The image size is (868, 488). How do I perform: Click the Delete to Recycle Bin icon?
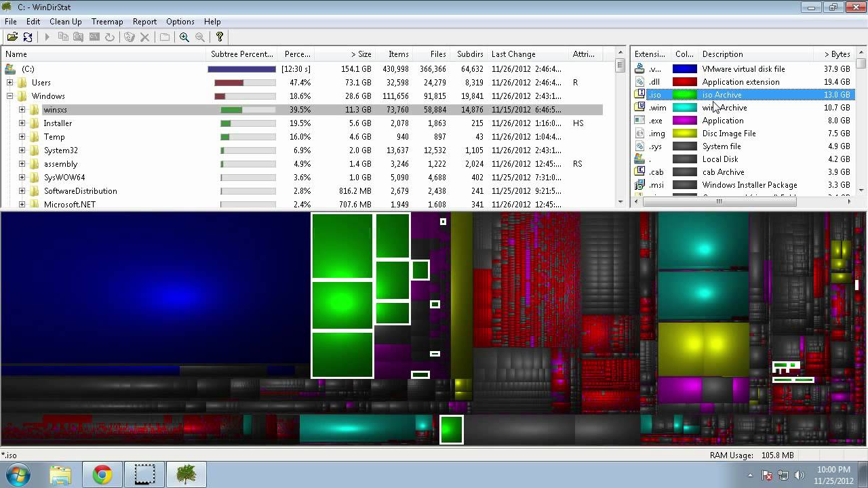(x=129, y=37)
